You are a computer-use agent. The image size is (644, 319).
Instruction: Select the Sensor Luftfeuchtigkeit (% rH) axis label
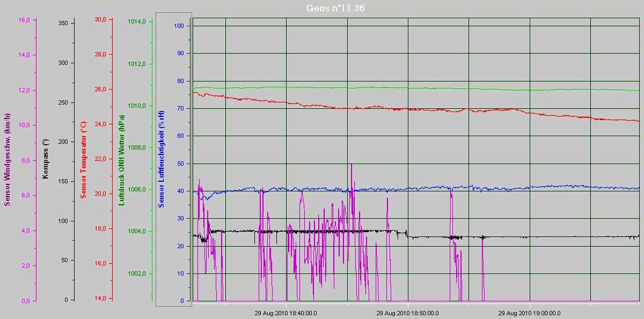click(x=161, y=159)
